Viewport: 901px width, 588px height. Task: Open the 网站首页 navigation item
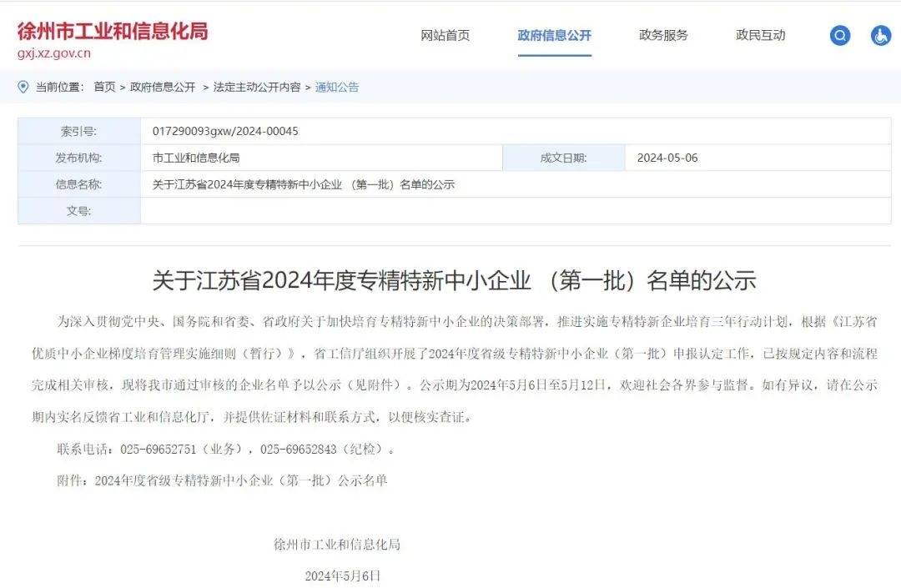[445, 35]
